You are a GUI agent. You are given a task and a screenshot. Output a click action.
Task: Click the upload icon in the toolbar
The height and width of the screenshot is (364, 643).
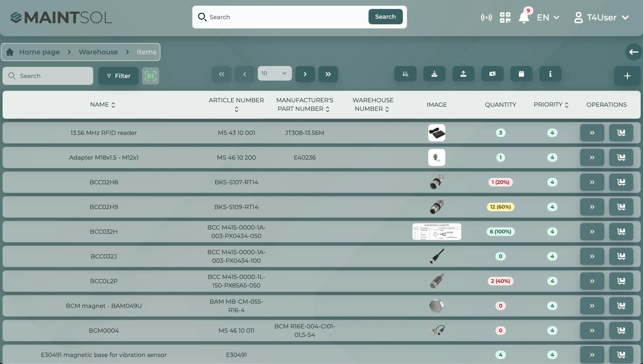click(x=463, y=74)
